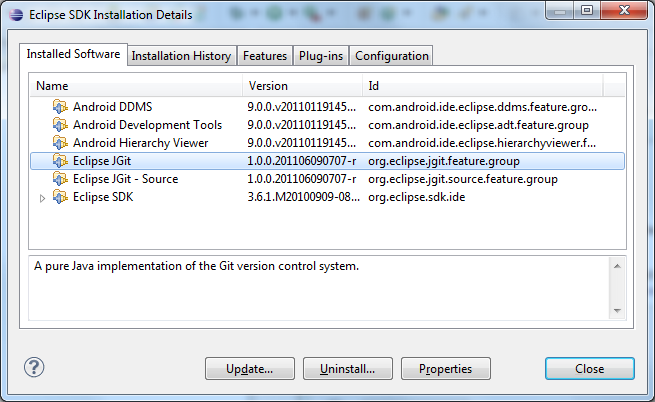Screen dimensions: 655x402
Task: Click the Eclipse JGit feature icon
Action: pos(60,161)
